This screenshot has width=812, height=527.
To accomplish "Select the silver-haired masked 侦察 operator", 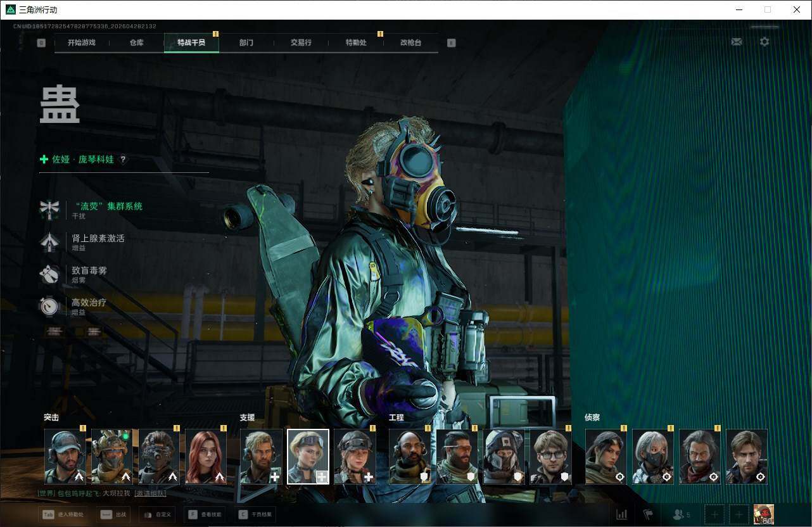I will tap(653, 457).
